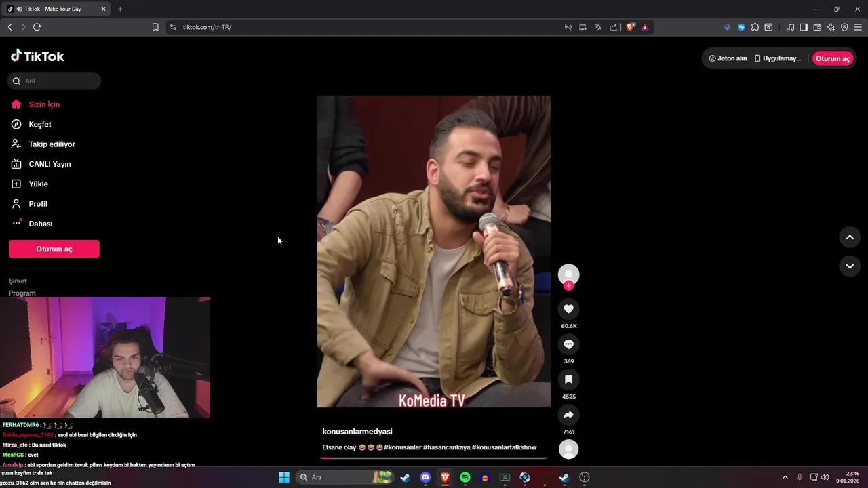Pause the playing TikTok video
The width and height of the screenshot is (868, 488).
[x=434, y=251]
